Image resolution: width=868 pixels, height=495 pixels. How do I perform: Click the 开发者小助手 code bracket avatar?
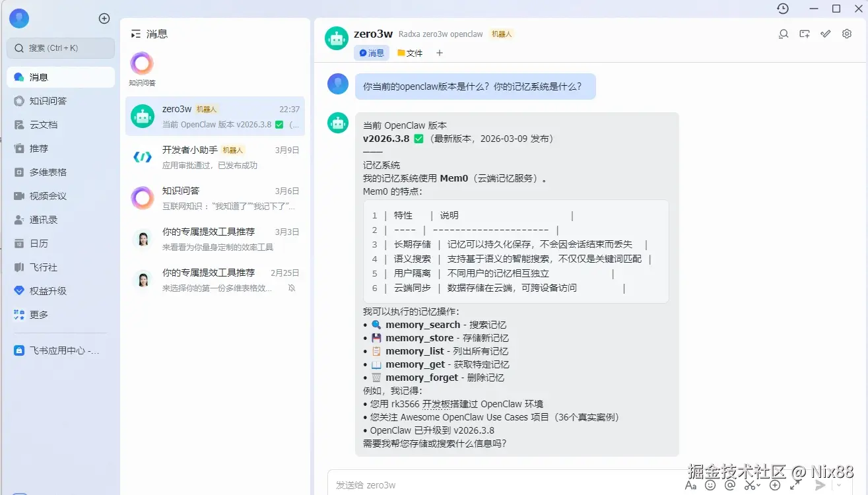click(143, 156)
